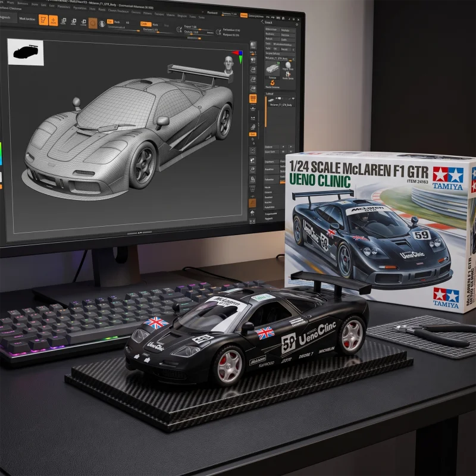Toggle the green badge on the car tool thumbnail

pos(278,63)
